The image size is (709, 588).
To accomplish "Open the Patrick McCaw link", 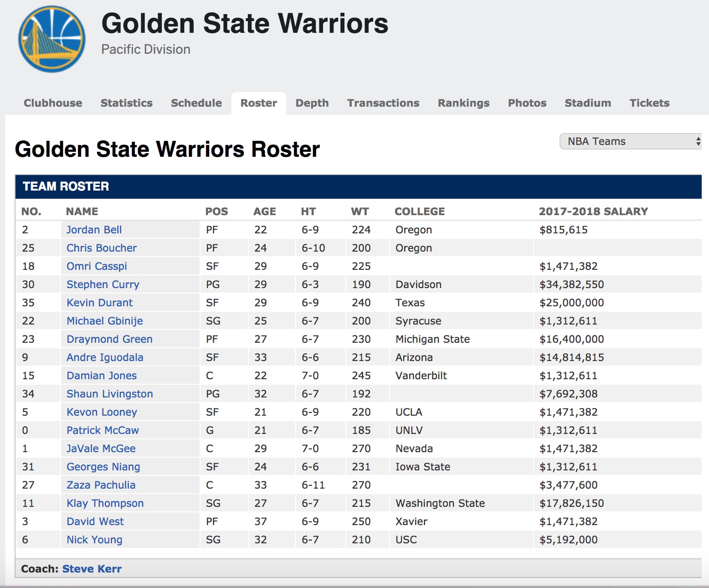I will [x=103, y=430].
